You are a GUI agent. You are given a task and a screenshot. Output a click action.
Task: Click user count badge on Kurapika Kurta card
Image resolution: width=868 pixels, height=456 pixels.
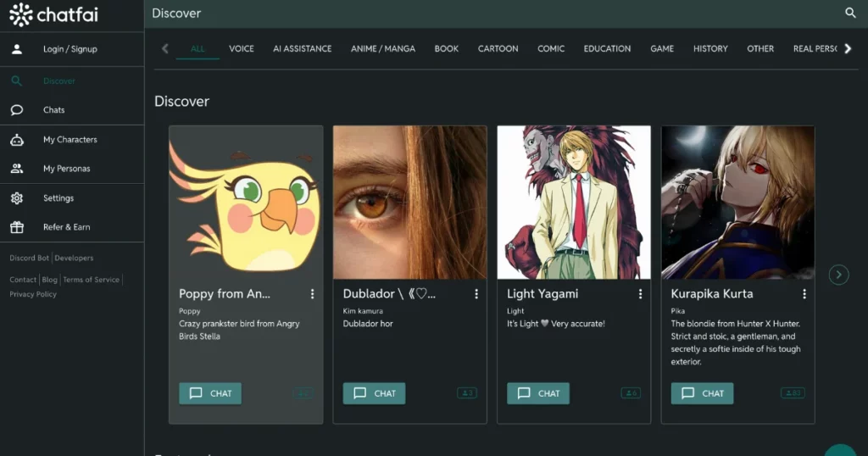[793, 393]
